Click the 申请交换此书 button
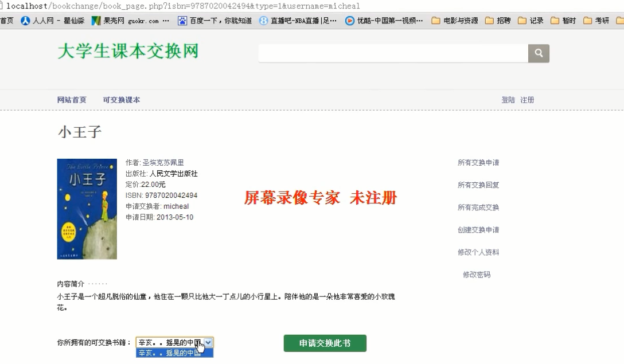This screenshot has height=364, width=624. click(x=325, y=343)
